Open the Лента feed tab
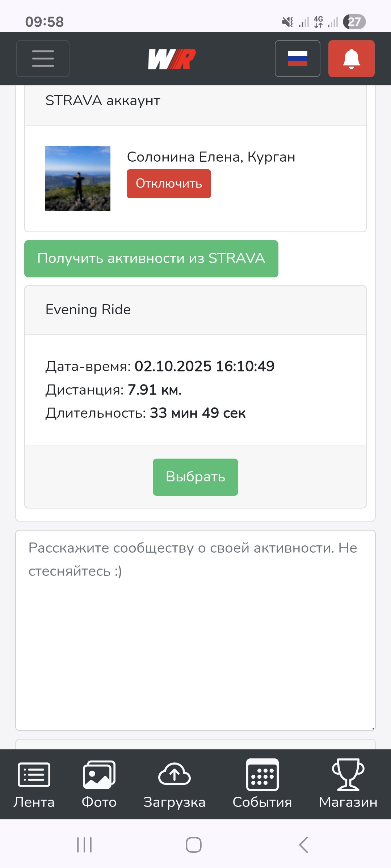The height and width of the screenshot is (868, 391). pos(34,784)
